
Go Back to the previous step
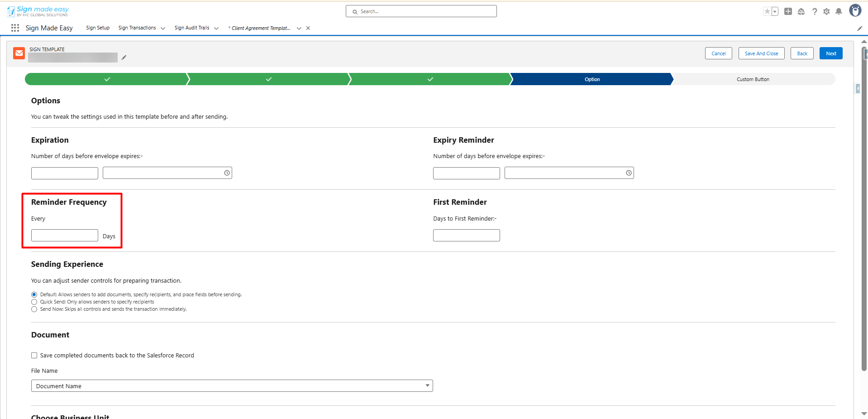[802, 53]
